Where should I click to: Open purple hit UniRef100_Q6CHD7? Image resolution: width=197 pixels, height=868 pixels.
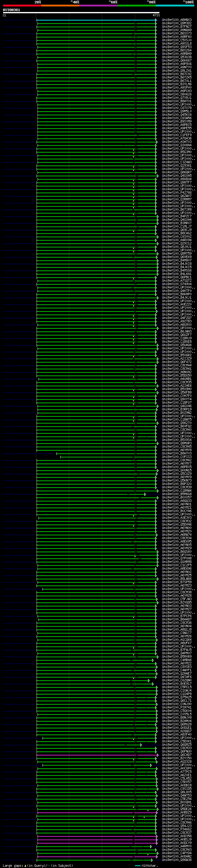177,755
